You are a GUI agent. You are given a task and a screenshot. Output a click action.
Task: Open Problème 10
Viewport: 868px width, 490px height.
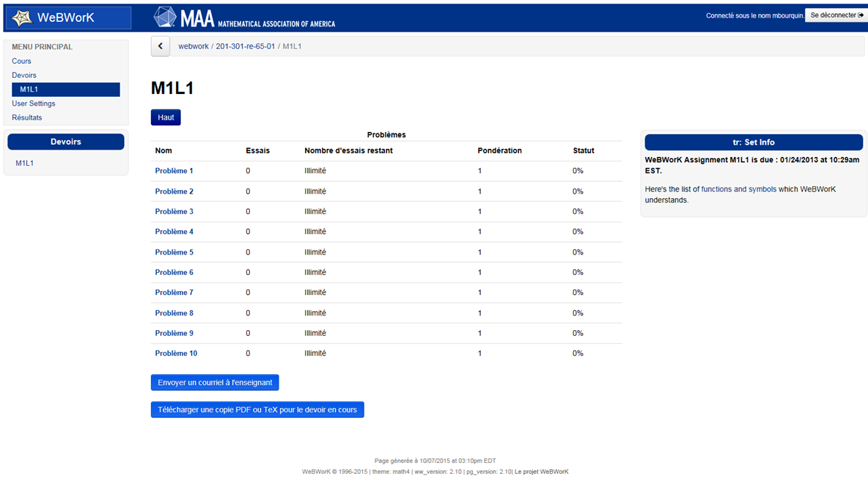coord(176,354)
